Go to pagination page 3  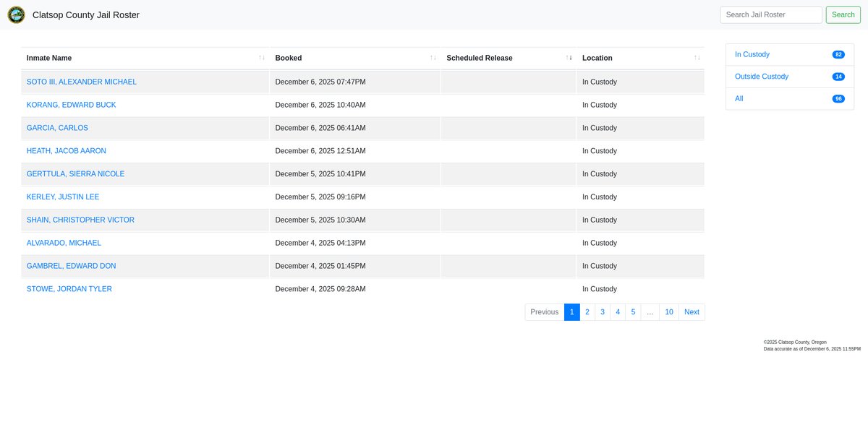click(x=603, y=312)
